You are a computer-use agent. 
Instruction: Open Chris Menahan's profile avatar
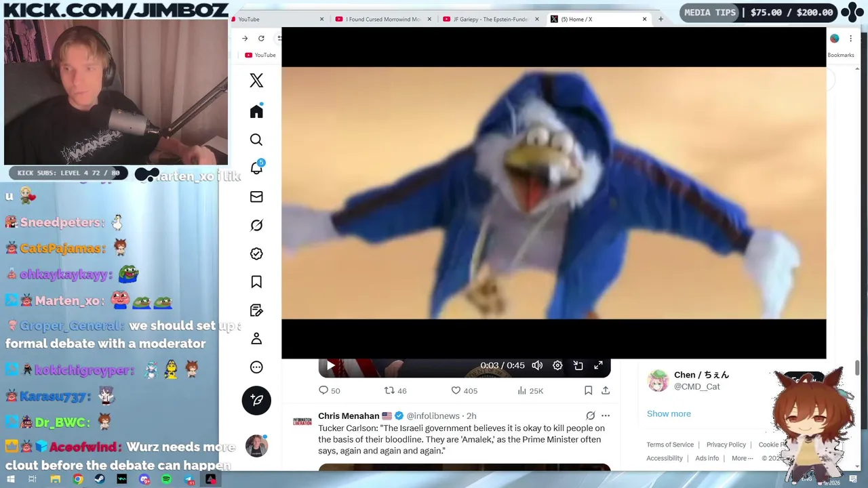(x=302, y=422)
